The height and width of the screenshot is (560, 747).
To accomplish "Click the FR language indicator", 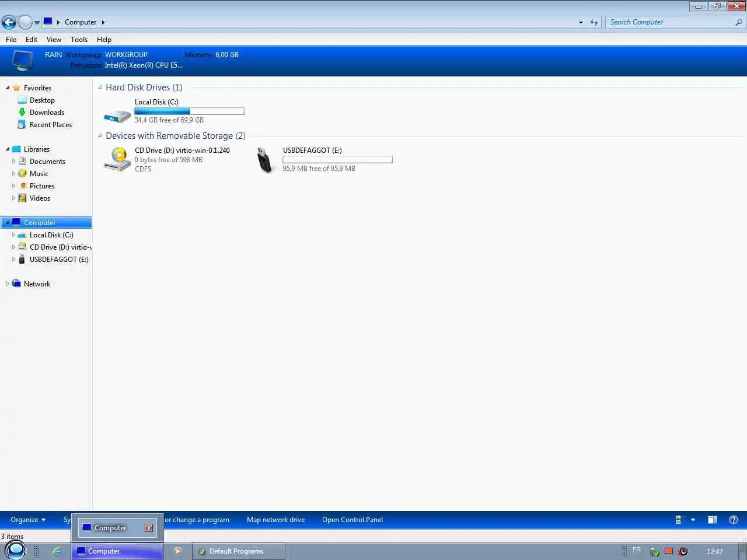I will coord(637,550).
